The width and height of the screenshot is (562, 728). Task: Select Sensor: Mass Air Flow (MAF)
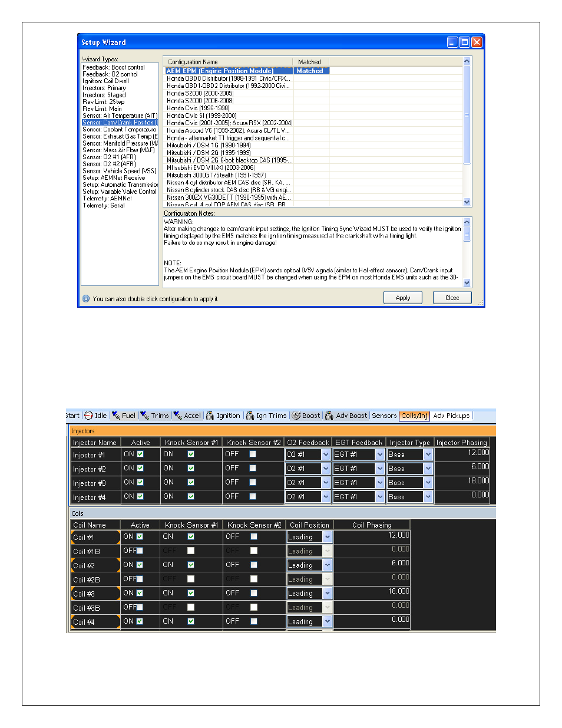tap(119, 150)
